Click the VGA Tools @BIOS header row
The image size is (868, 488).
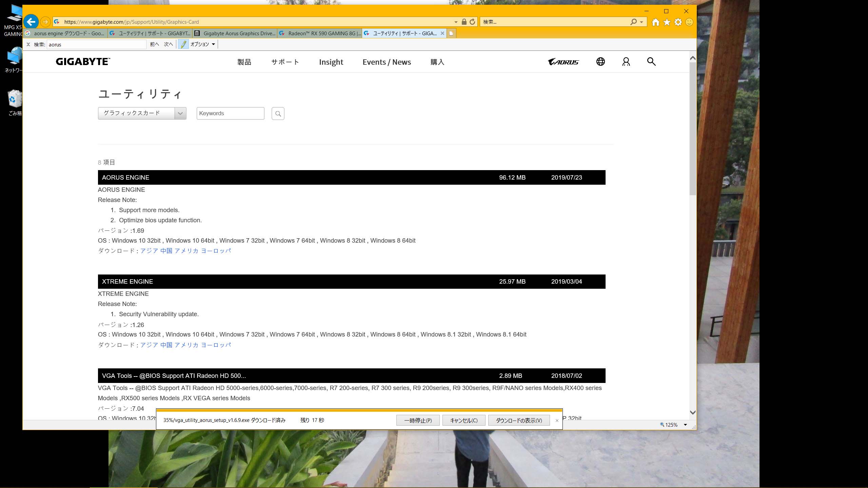[352, 376]
